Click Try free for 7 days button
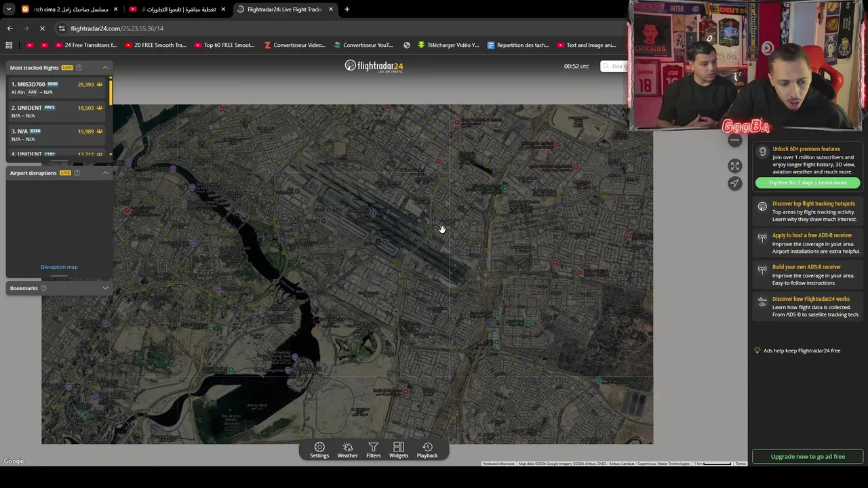This screenshot has width=868, height=488. 807,182
